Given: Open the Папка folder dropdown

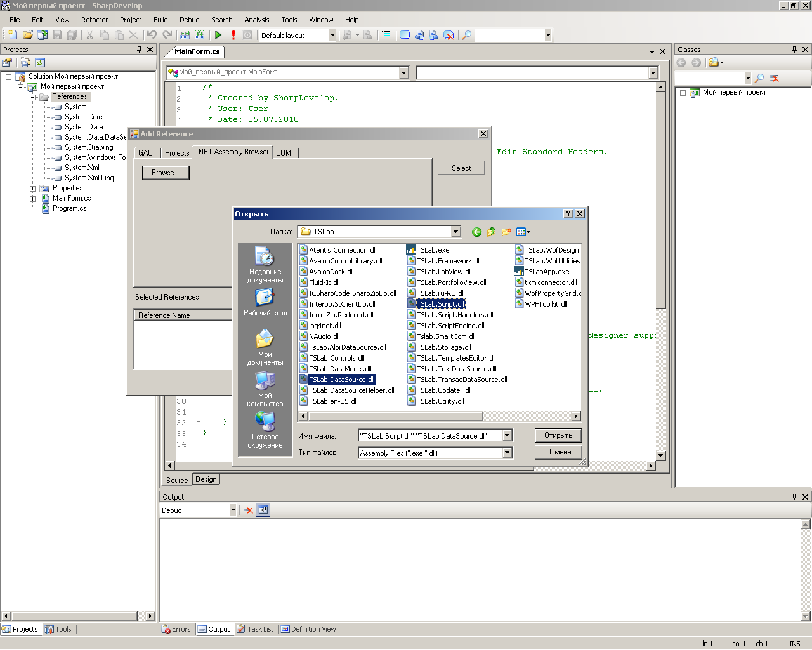Looking at the screenshot, I should point(455,232).
